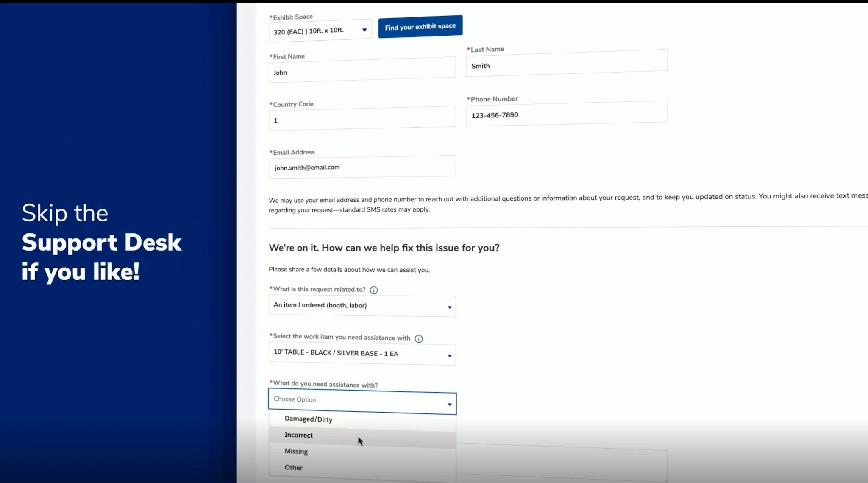Open the work item selection dropdown
This screenshot has height=483, width=868.
pyautogui.click(x=362, y=354)
